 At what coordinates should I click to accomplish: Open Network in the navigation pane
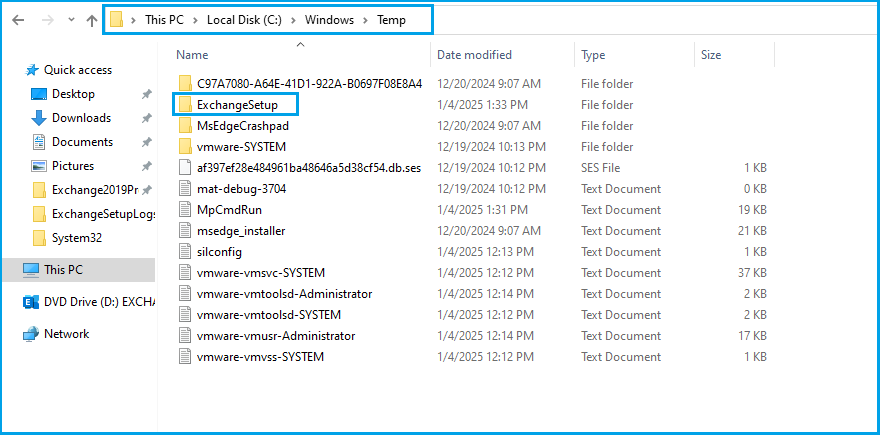pyautogui.click(x=66, y=334)
